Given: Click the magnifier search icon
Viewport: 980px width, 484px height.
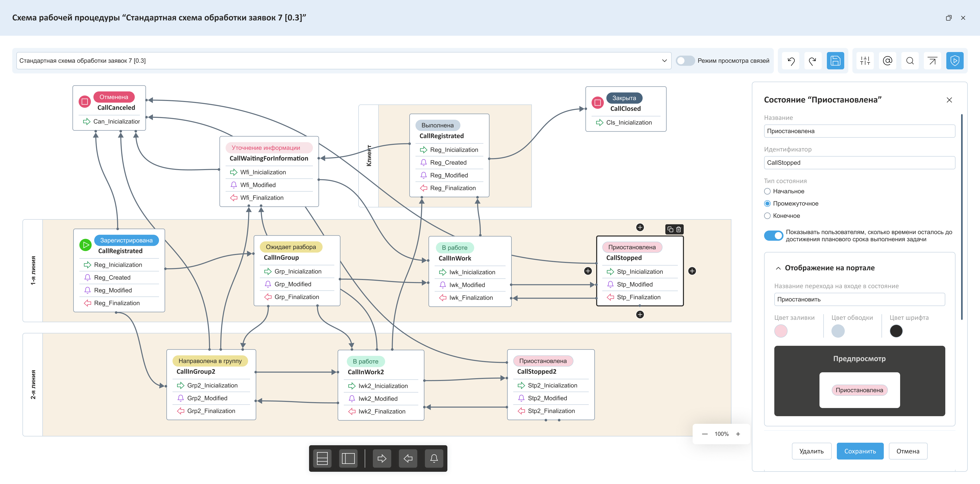Looking at the screenshot, I should (x=910, y=61).
